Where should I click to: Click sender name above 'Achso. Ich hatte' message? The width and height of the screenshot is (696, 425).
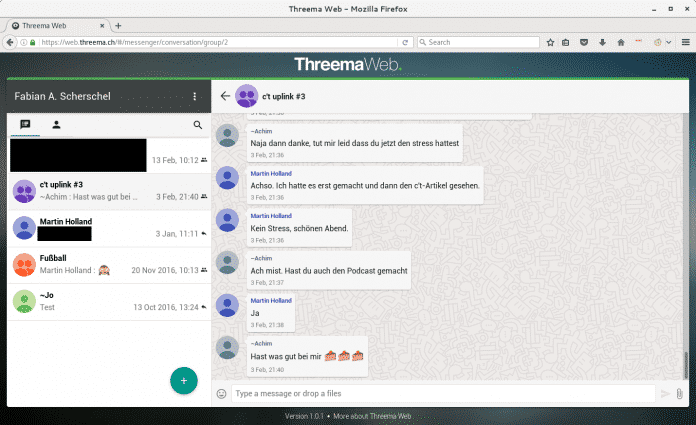click(x=271, y=174)
